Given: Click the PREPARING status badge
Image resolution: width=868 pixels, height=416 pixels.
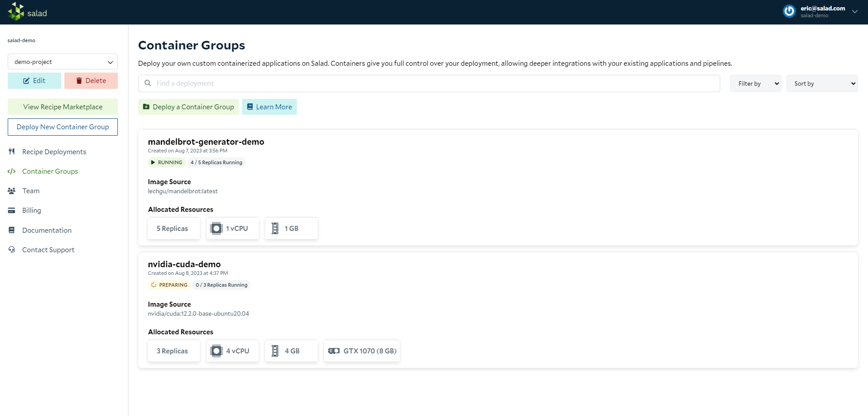Looking at the screenshot, I should coord(169,285).
